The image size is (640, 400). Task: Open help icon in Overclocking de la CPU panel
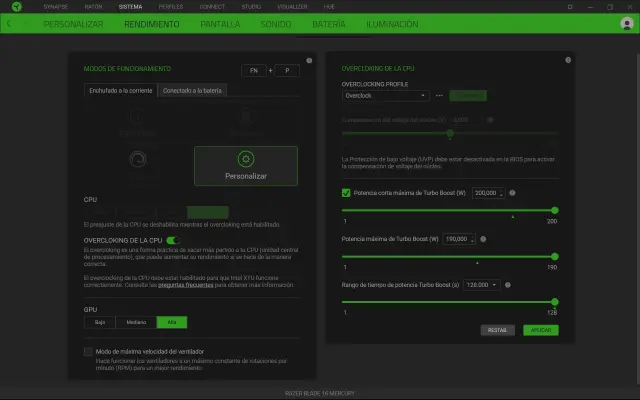568,61
